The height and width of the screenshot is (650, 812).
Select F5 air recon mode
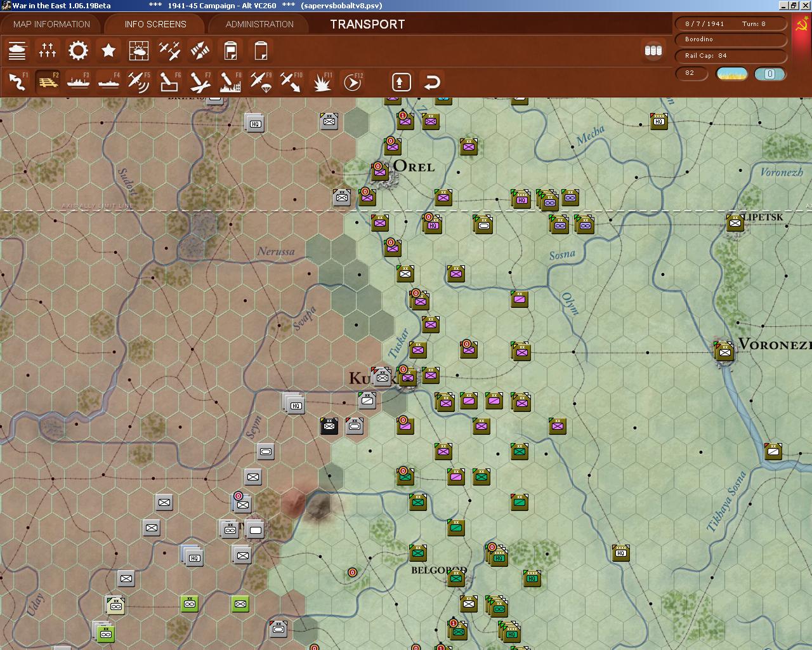coord(139,82)
